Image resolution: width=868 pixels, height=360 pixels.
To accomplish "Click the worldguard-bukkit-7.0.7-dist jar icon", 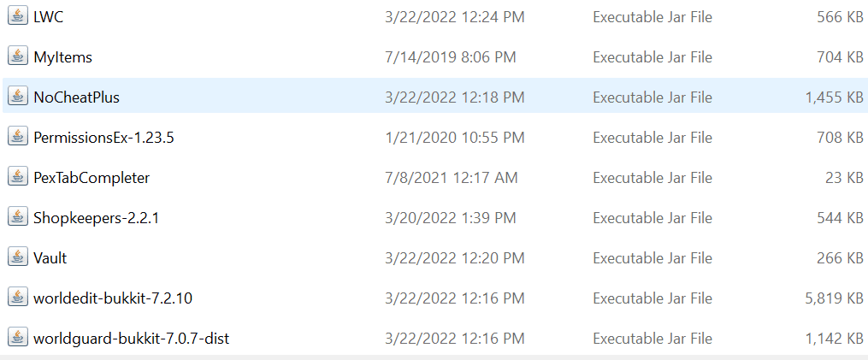I will pos(17,338).
